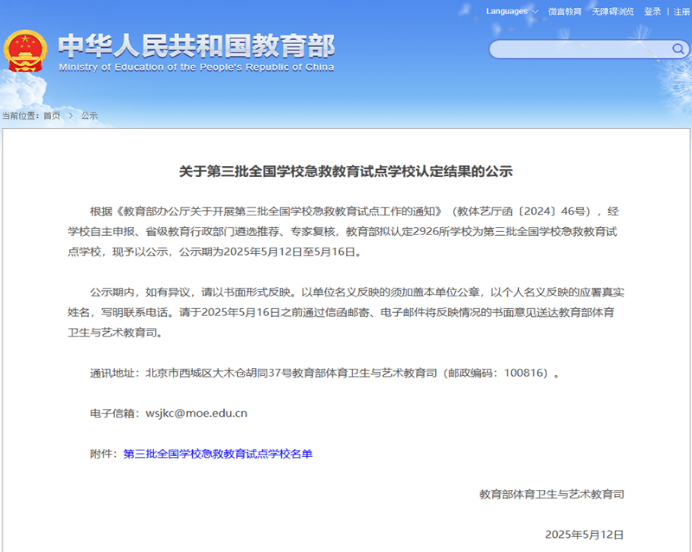Open attachment 第三批全国学校急救教育试点学校名单

point(218,453)
